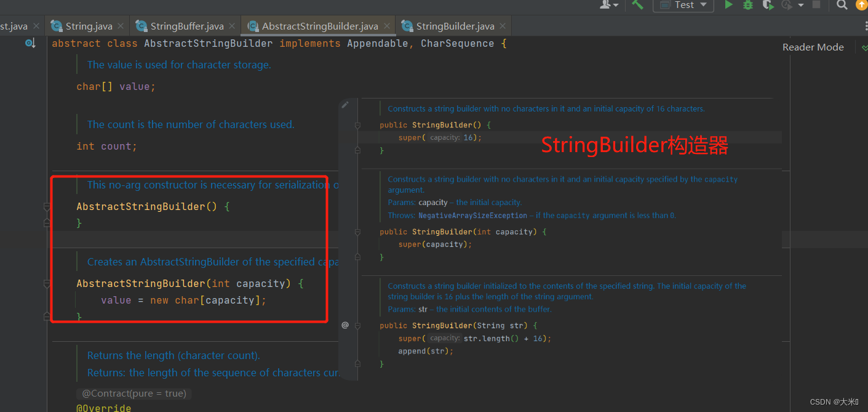This screenshot has height=412, width=868.
Task: Close the StringBuilder.java tab
Action: (x=503, y=26)
